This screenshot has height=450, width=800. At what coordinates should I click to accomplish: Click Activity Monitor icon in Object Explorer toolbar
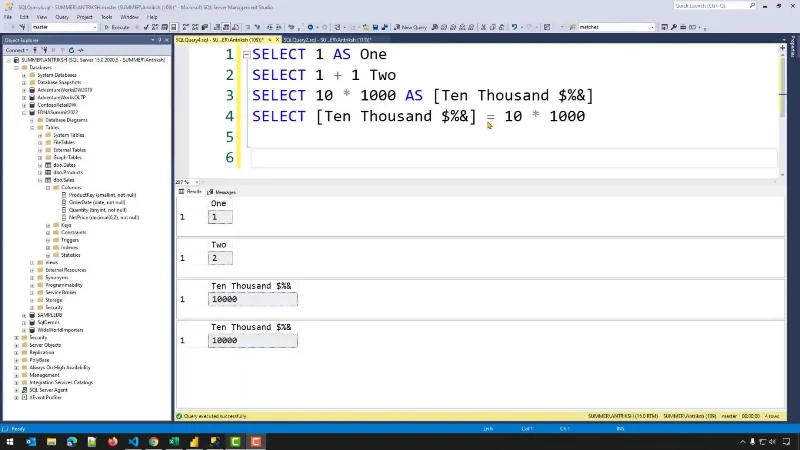click(81, 50)
